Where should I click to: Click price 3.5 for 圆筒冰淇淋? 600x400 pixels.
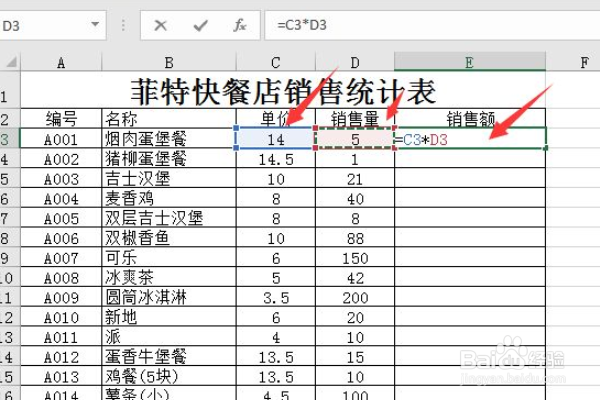tap(276, 297)
